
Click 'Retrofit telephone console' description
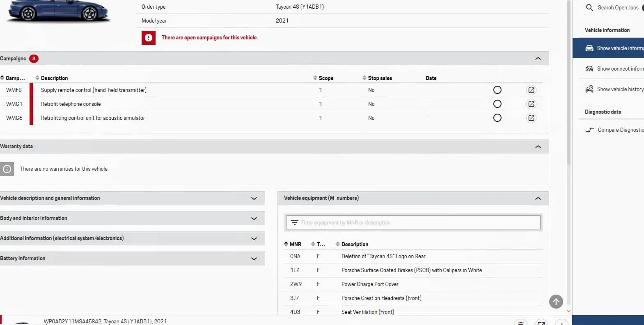71,104
